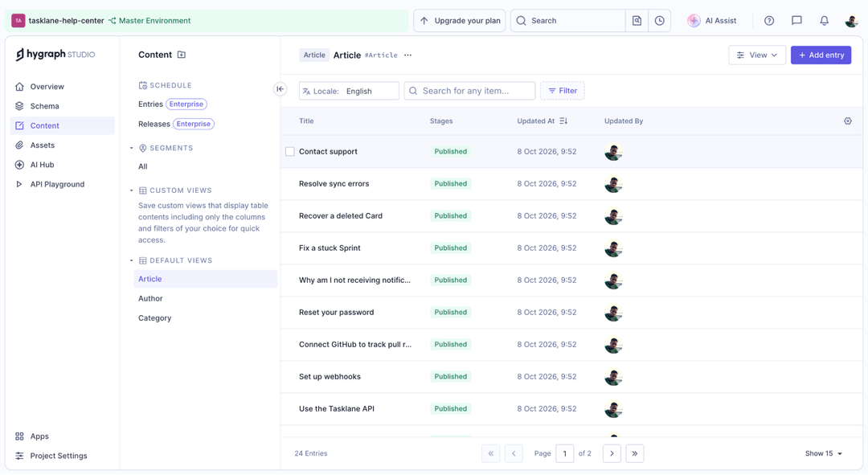Open the Locale English dropdown
This screenshot has height=475, width=868.
click(349, 91)
